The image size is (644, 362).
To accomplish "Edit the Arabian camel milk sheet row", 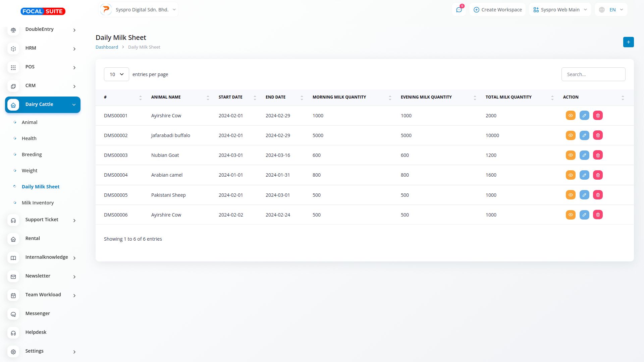I will (584, 175).
